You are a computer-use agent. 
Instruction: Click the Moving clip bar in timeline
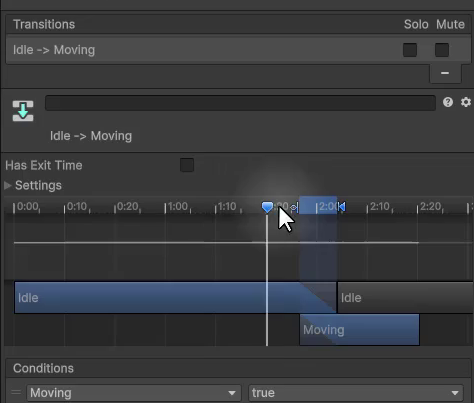pos(359,330)
